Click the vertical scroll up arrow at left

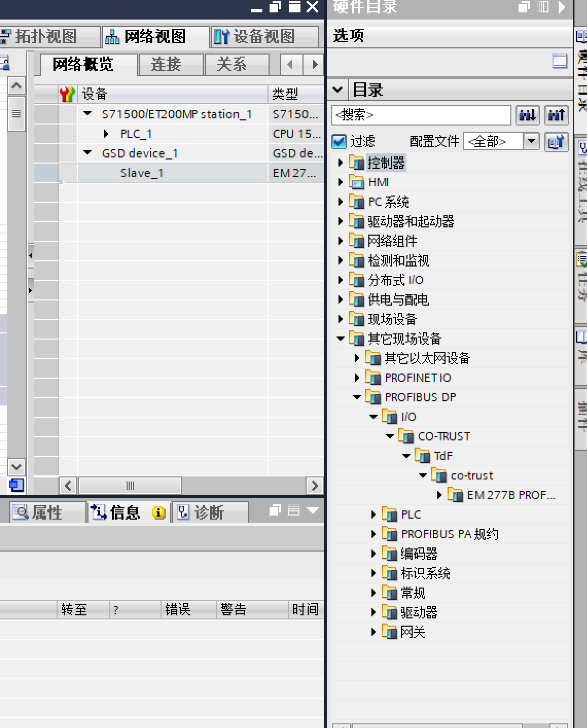16,86
